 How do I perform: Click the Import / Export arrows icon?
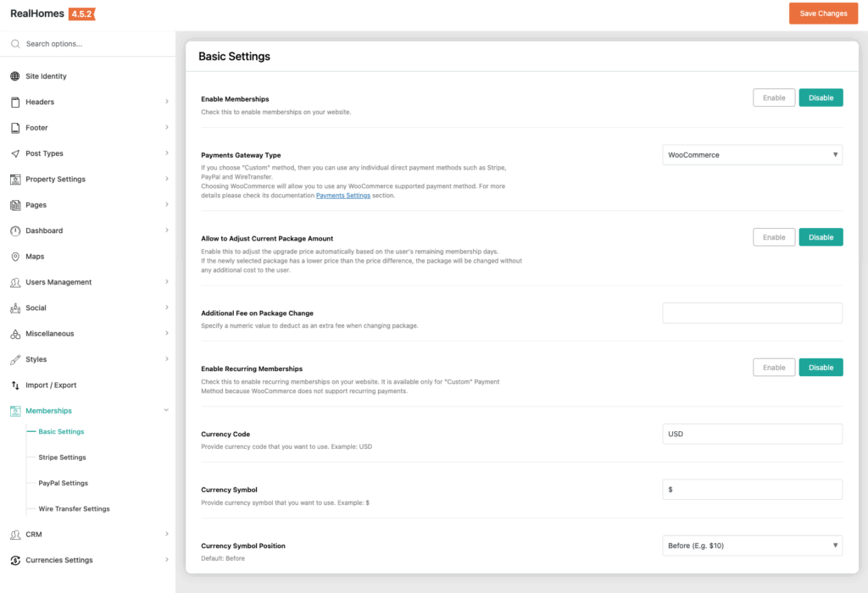(x=15, y=385)
